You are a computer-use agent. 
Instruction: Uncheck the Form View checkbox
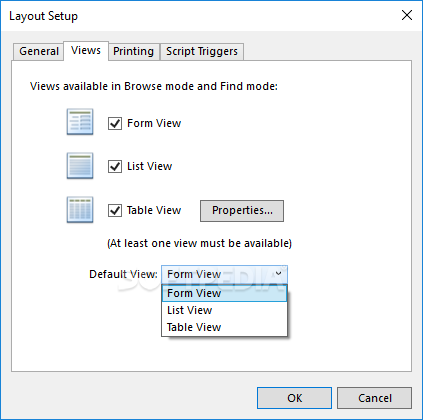tap(115, 123)
